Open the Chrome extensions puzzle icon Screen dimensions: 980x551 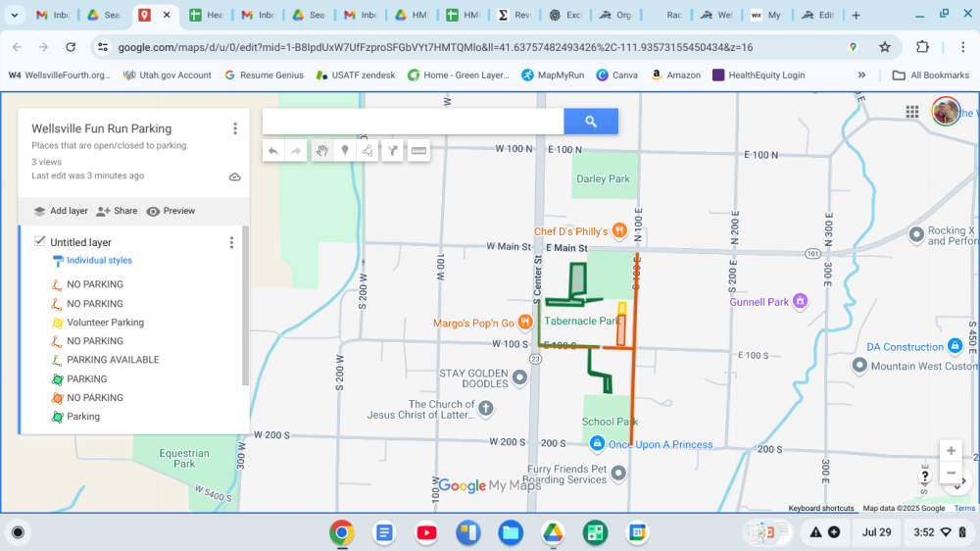[922, 47]
